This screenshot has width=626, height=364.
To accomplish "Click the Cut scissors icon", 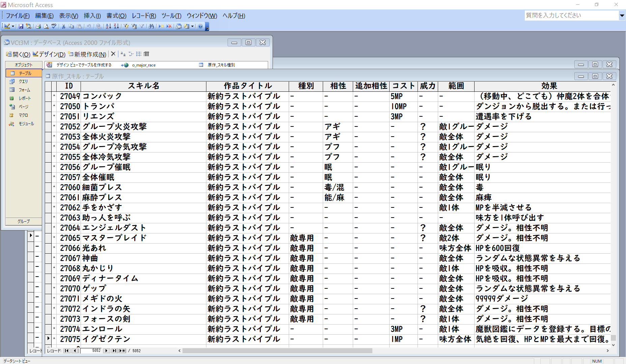I will tap(63, 26).
